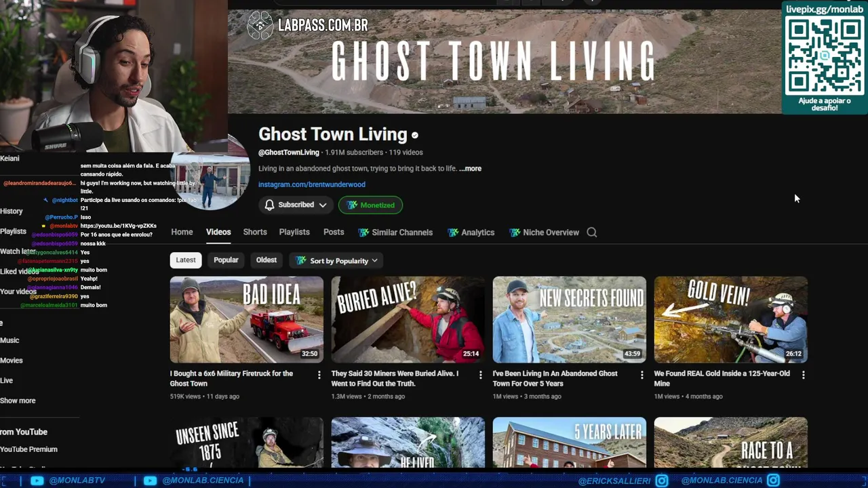Open the Abandoned Ghost Town 5 Years title
The width and height of the screenshot is (868, 488).
coord(555,378)
